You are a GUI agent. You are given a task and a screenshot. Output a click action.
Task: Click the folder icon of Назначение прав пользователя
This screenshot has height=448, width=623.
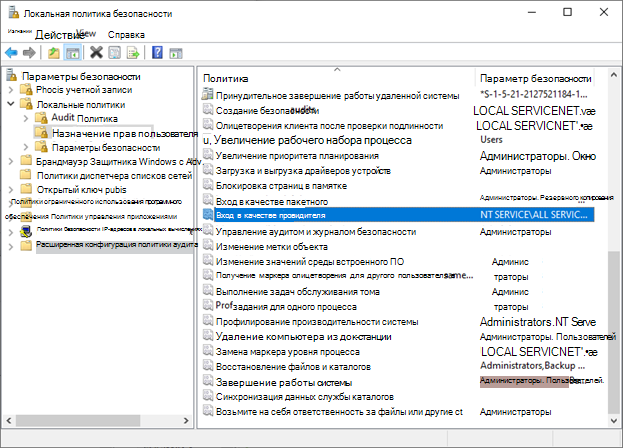click(41, 133)
